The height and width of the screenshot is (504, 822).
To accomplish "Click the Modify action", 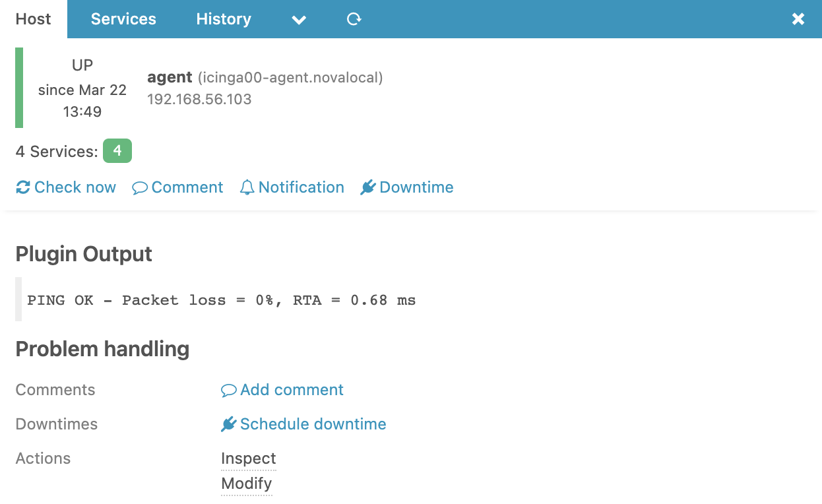I will [247, 484].
